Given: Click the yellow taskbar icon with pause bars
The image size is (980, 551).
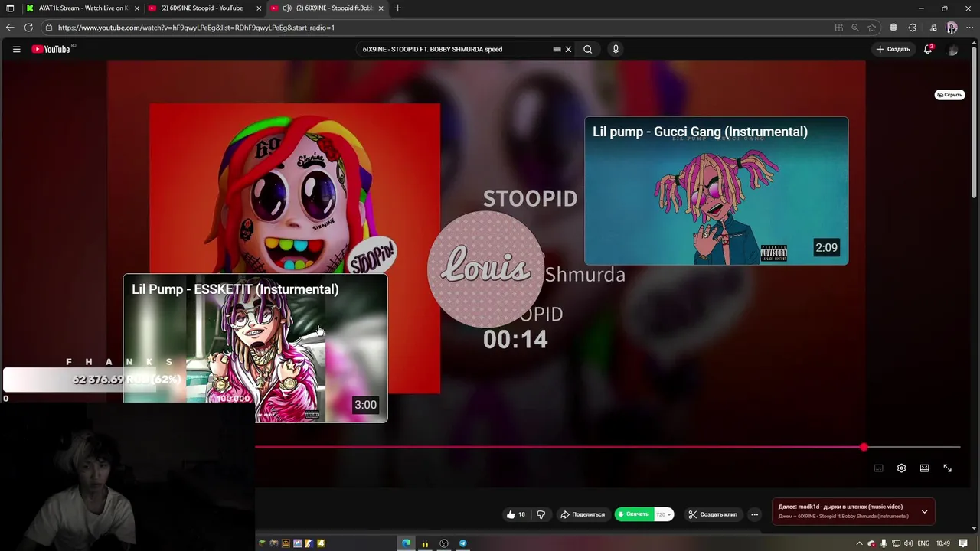Looking at the screenshot, I should pos(425,543).
